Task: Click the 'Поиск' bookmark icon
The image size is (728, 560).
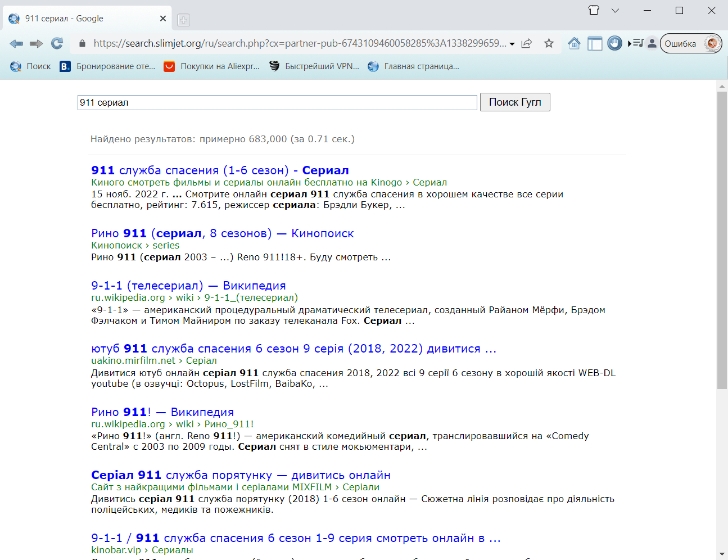Action: [16, 66]
